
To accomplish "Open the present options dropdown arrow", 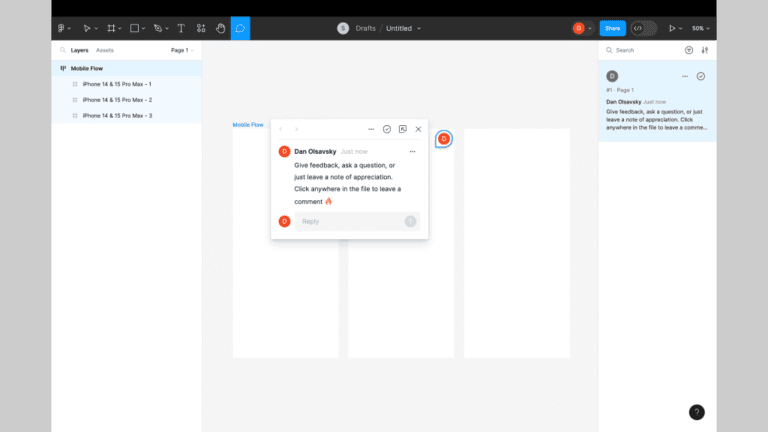I will point(681,28).
